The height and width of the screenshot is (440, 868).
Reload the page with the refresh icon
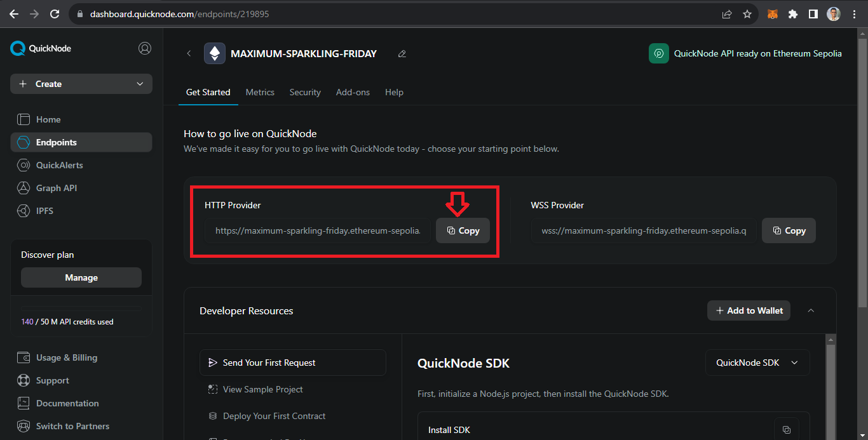55,14
